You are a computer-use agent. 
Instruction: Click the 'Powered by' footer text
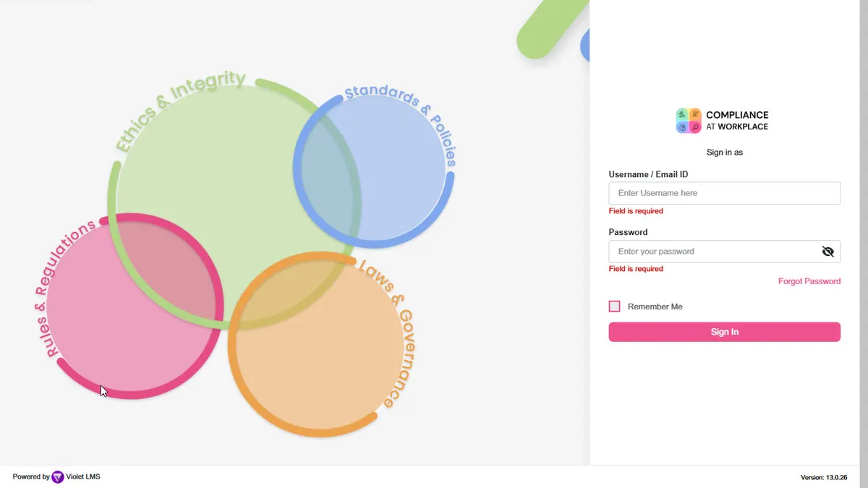coord(31,477)
